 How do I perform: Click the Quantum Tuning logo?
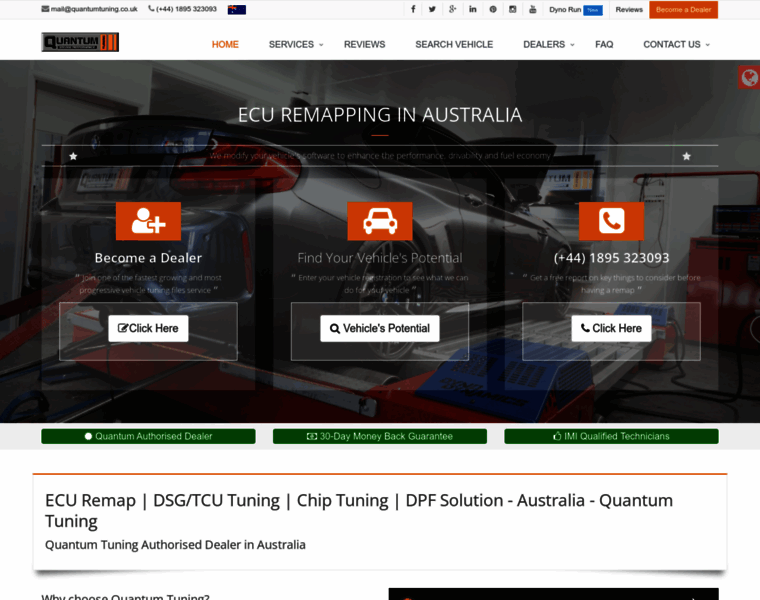click(80, 42)
